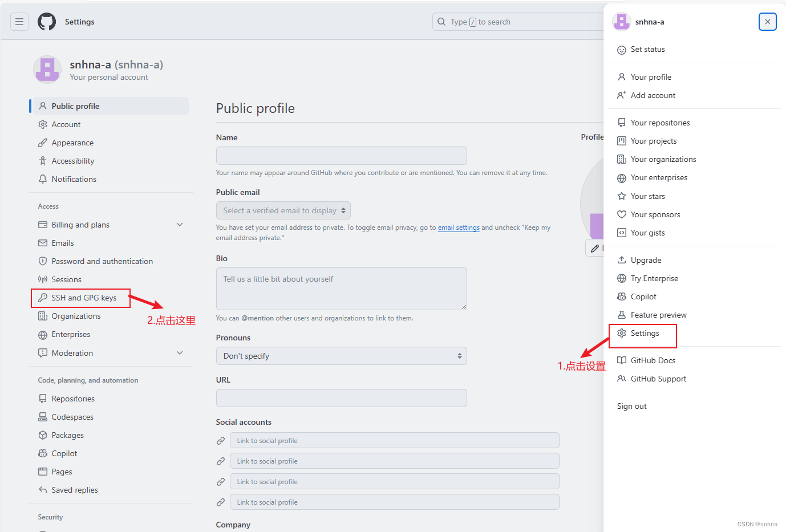Image resolution: width=786 pixels, height=532 pixels.
Task: Click the GitHub Docs book icon
Action: (x=622, y=360)
